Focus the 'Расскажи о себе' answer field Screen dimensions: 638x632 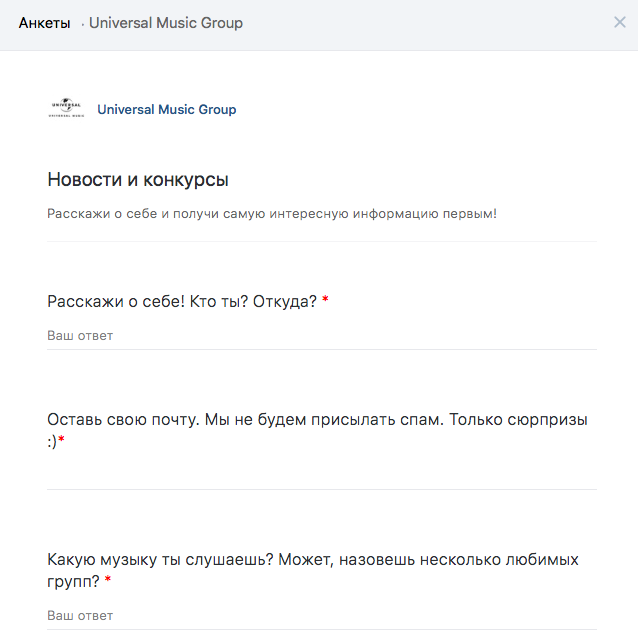point(321,336)
